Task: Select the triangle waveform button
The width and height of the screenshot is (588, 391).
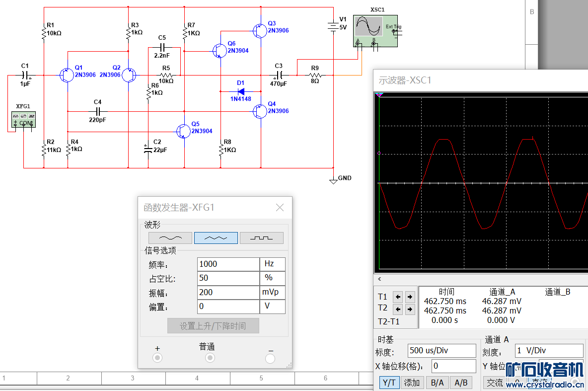Action: [216, 238]
